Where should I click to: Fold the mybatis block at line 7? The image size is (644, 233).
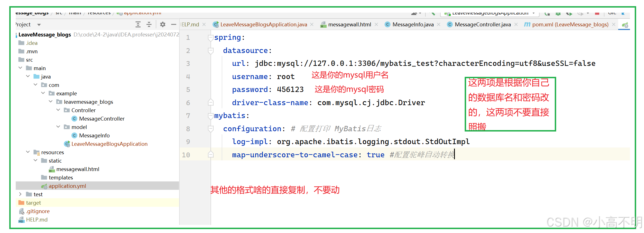point(211,116)
